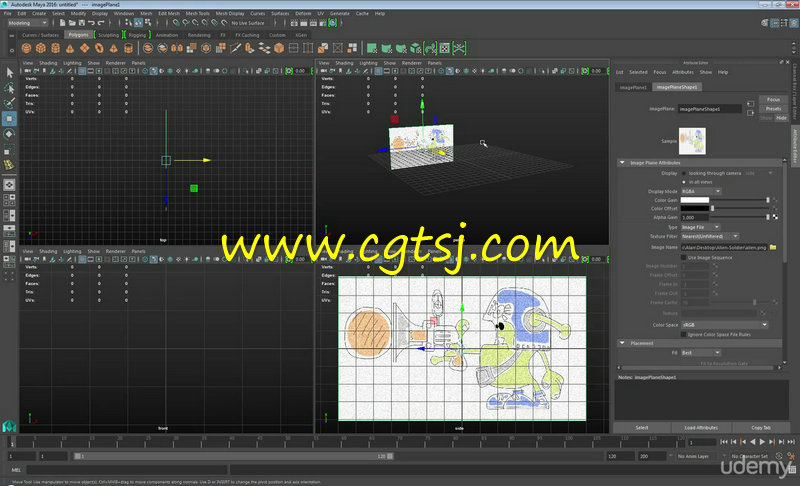This screenshot has width=800, height=486.
Task: Activate the Move tool in the toolbox
Action: [9, 119]
